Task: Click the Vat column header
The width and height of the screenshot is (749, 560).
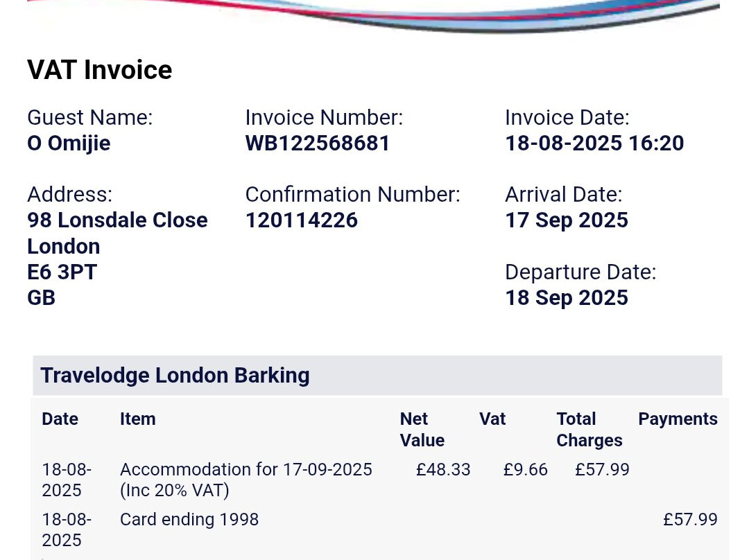Action: click(x=492, y=419)
